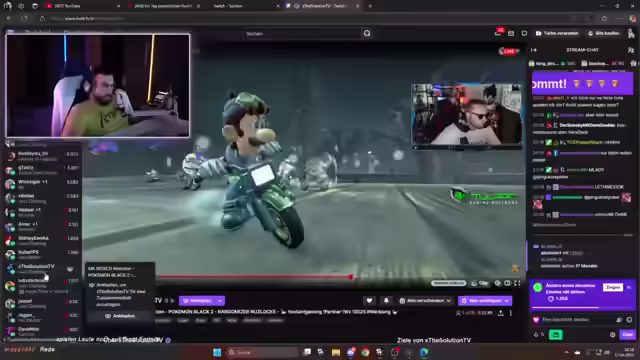This screenshot has height=360, width=640.
Task: Create a clip with the Clip button
Action: coord(480,283)
